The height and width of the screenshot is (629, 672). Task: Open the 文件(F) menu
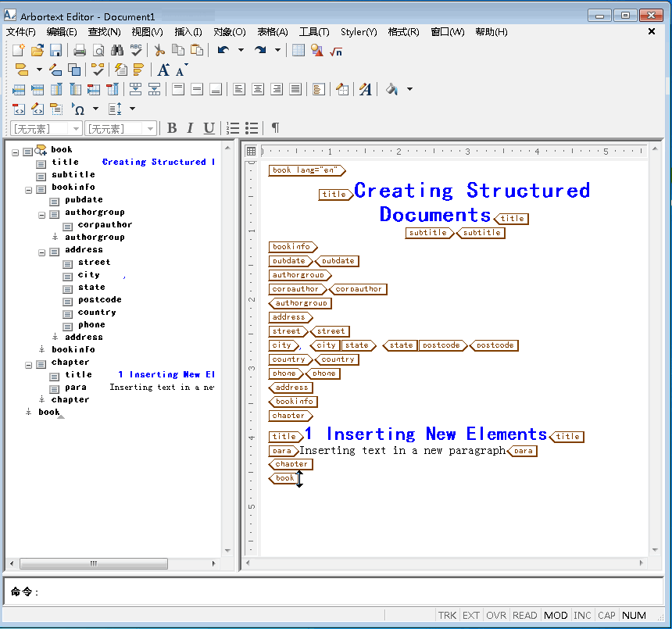click(x=20, y=32)
